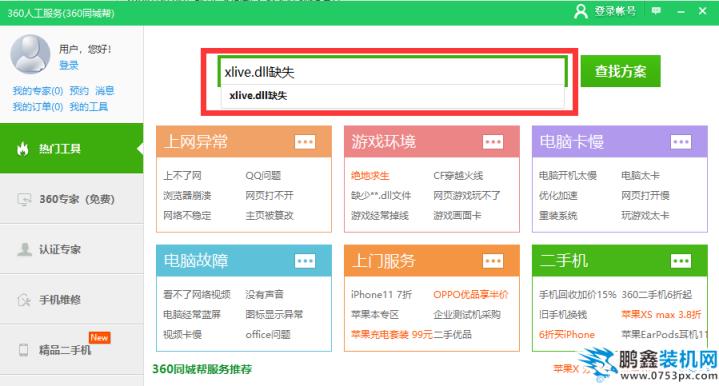Select 浏览器崩溃 entry
Viewport: 719px width, 386px height.
click(x=187, y=196)
